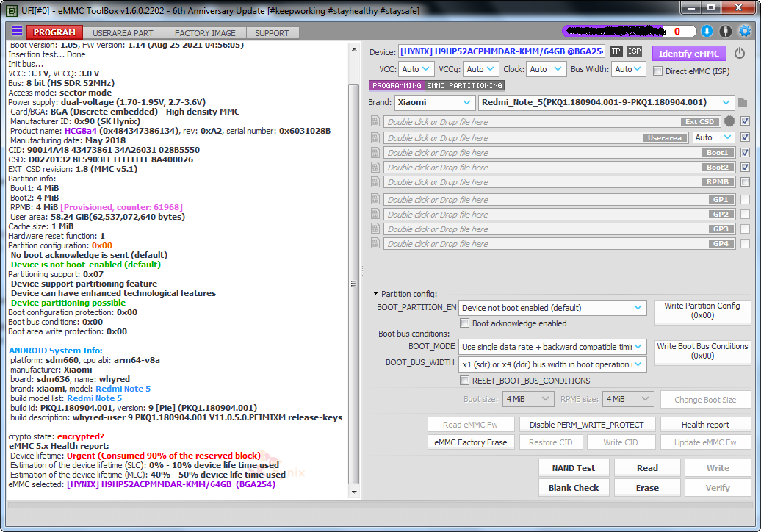The image size is (761, 532).
Task: Click the log scrollbar up arrow
Action: pyautogui.click(x=354, y=49)
